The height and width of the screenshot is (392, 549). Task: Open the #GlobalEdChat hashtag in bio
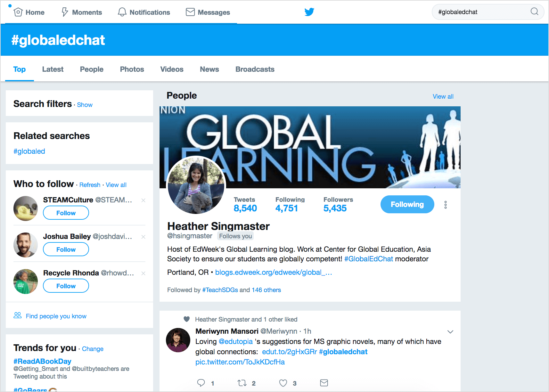(x=369, y=259)
